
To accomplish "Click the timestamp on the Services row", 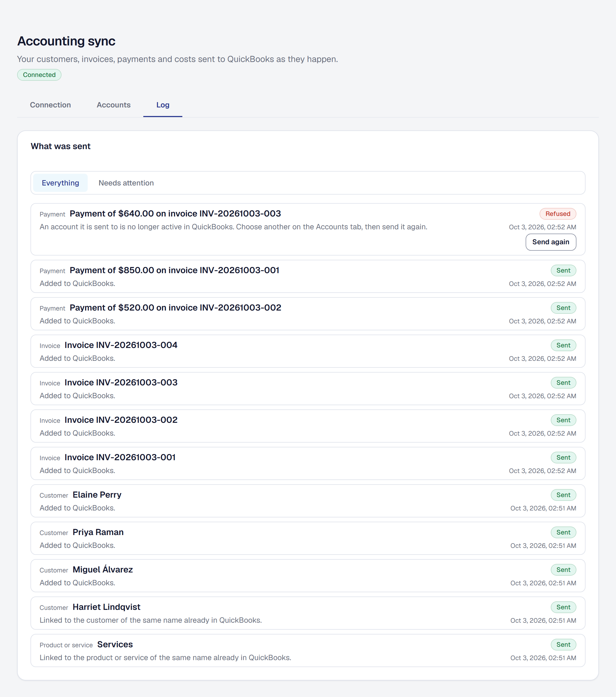I will [x=543, y=658].
